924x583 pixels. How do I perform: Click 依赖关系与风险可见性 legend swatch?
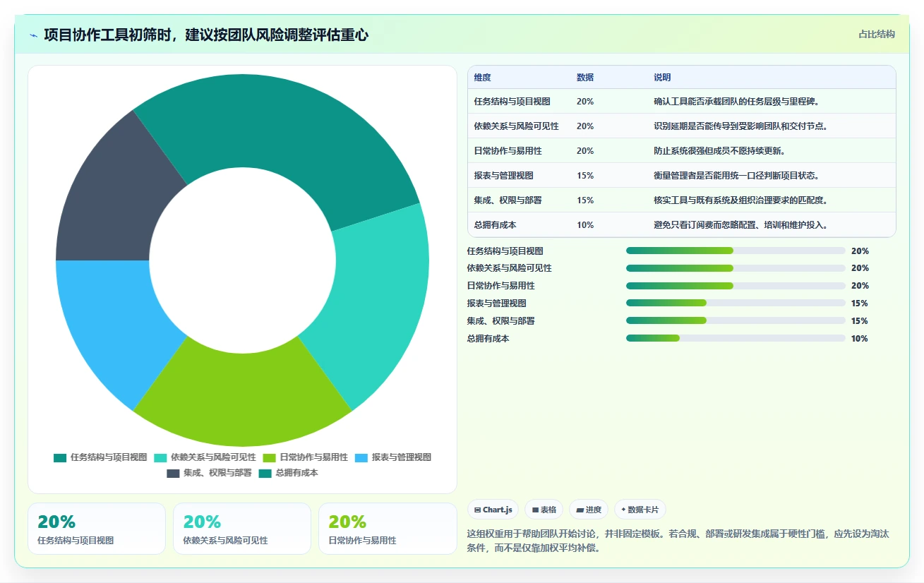pyautogui.click(x=160, y=457)
